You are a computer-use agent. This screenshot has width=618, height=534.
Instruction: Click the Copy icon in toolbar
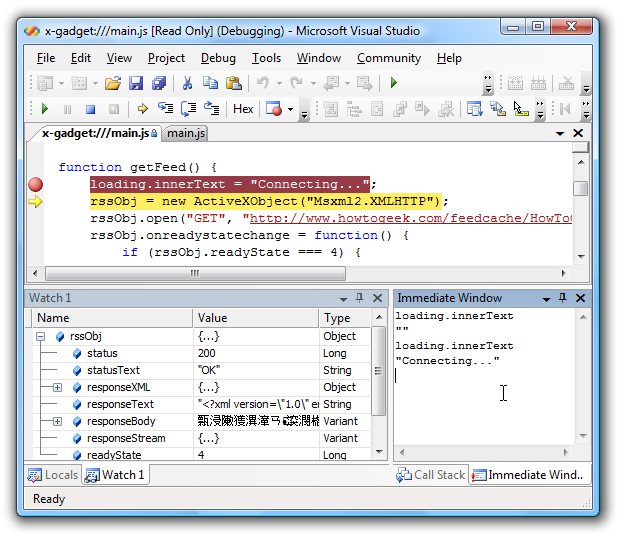(x=210, y=83)
